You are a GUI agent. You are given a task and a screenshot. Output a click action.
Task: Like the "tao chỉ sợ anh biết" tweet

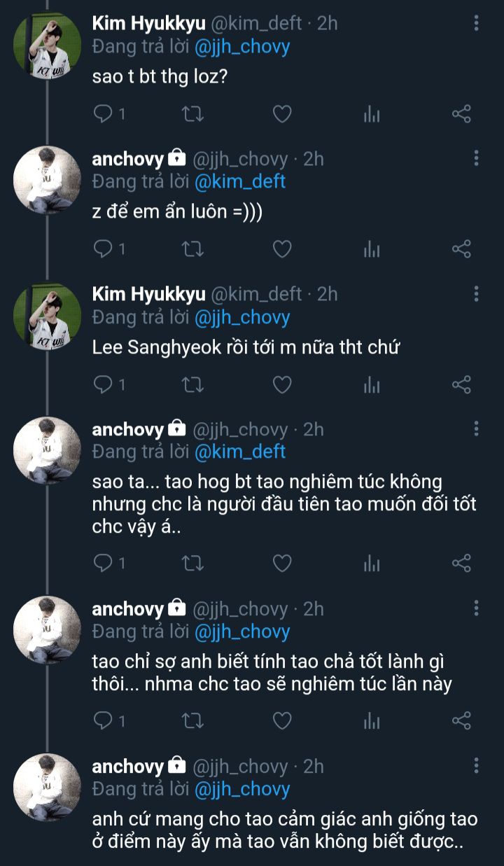click(x=281, y=720)
